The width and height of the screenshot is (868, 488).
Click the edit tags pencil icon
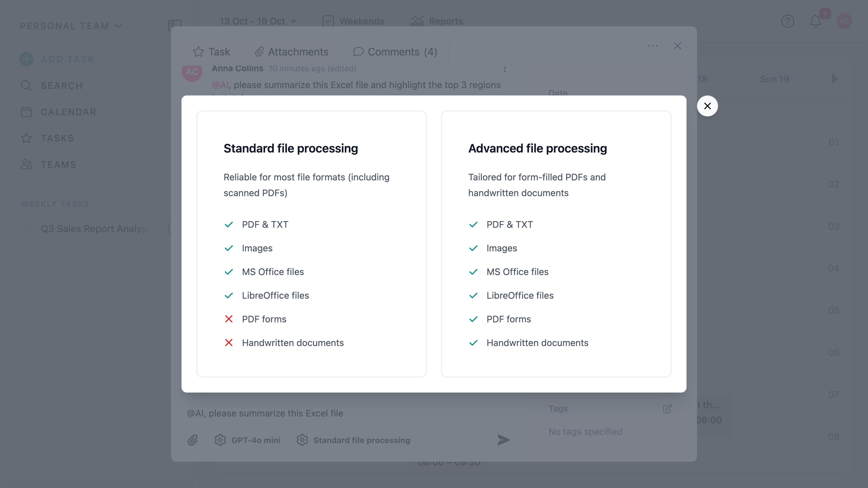click(667, 409)
